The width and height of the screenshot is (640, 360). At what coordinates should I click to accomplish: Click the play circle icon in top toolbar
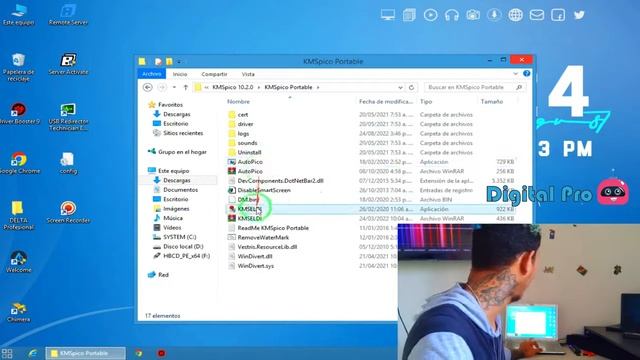tap(430, 15)
